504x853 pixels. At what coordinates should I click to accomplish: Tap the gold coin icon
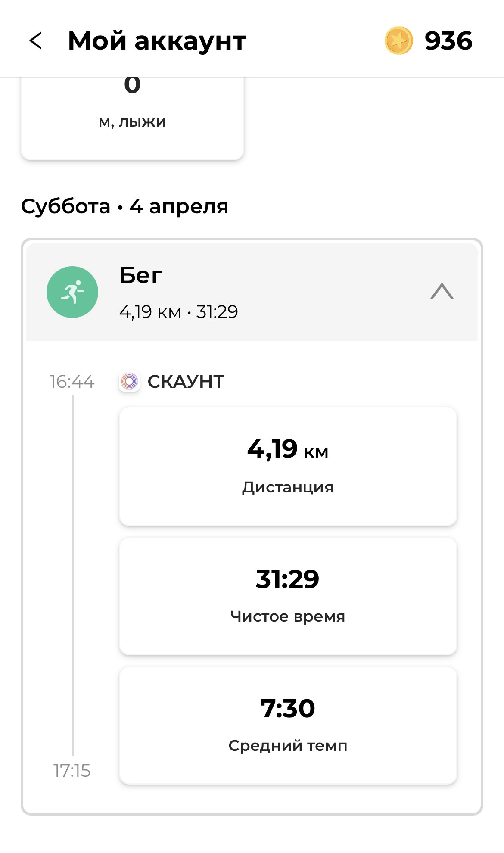[x=398, y=41]
